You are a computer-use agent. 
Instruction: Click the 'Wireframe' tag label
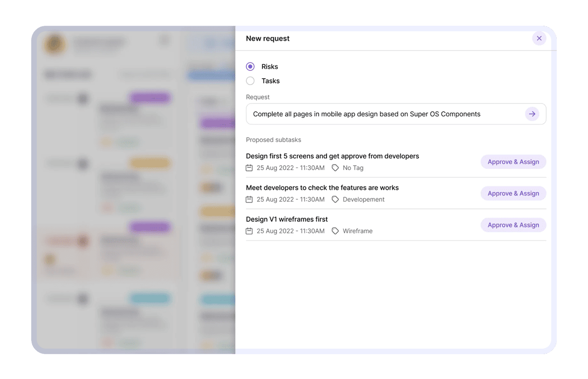[358, 231]
